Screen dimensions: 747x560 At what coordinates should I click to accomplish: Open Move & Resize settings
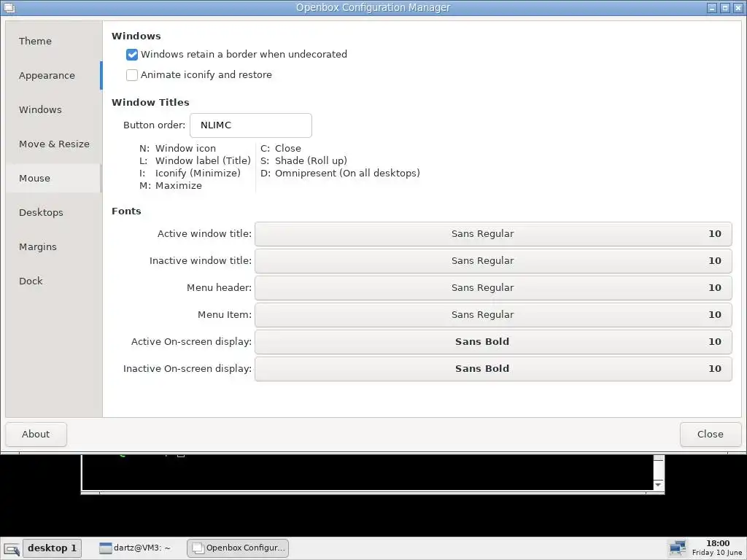coord(53,144)
